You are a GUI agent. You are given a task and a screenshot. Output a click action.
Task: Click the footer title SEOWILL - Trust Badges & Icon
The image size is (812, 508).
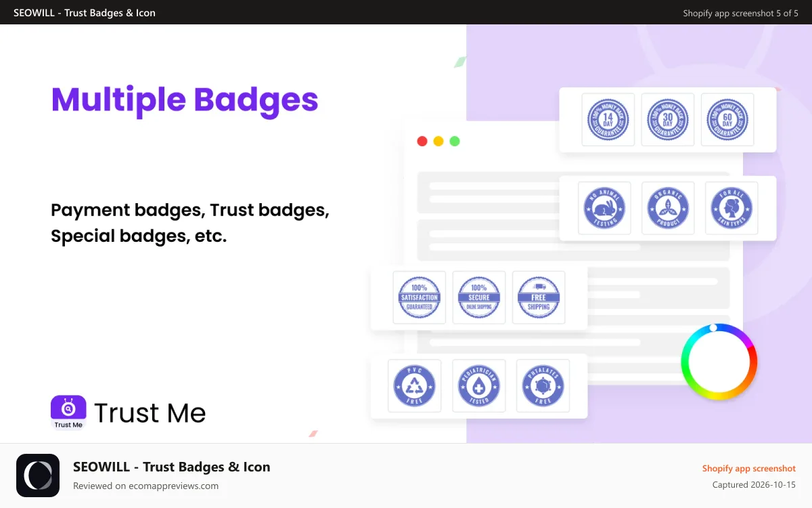click(172, 467)
